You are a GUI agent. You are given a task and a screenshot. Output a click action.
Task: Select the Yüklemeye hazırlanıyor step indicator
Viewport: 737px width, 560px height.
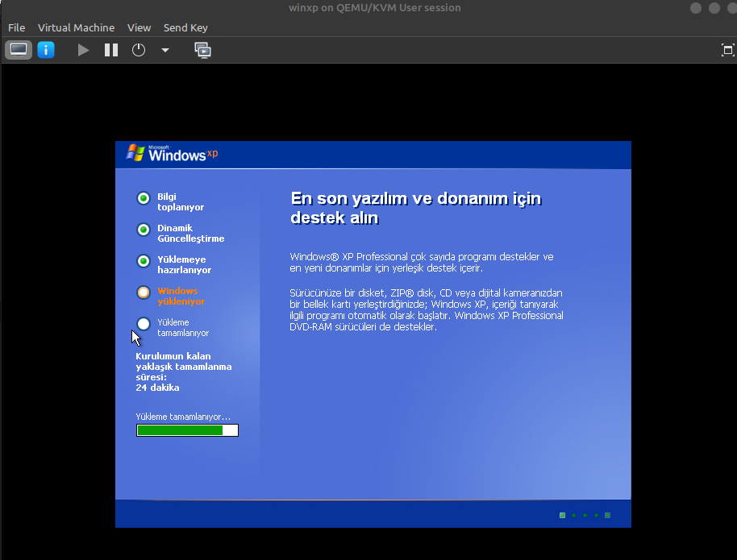pos(144,261)
